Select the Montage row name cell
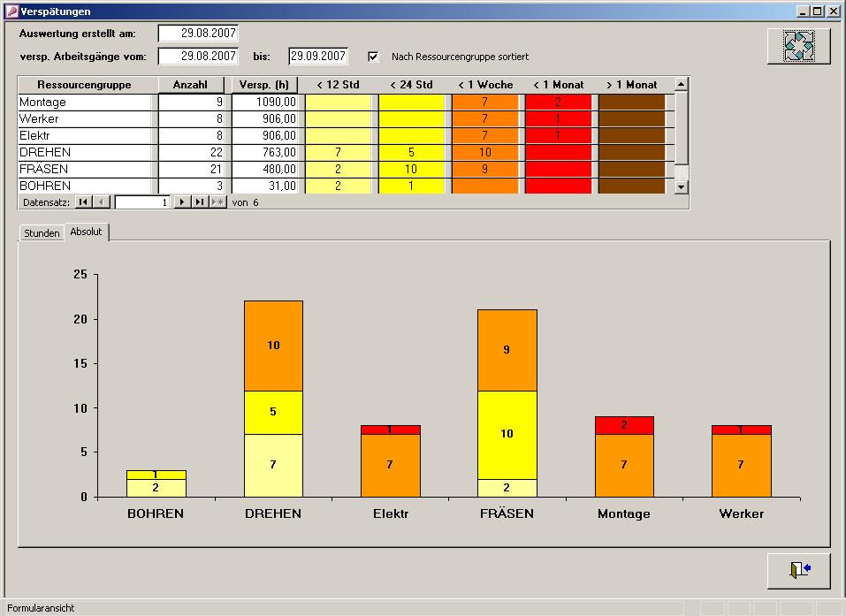The width and height of the screenshot is (846, 616). [86, 102]
